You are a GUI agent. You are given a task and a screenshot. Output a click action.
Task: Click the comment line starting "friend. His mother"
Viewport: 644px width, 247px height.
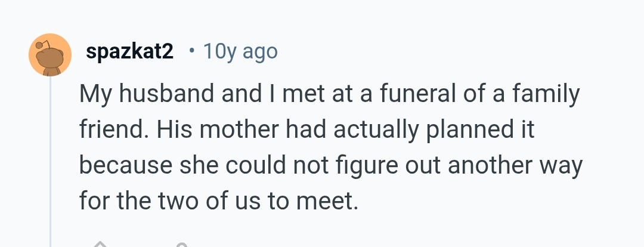(306, 131)
